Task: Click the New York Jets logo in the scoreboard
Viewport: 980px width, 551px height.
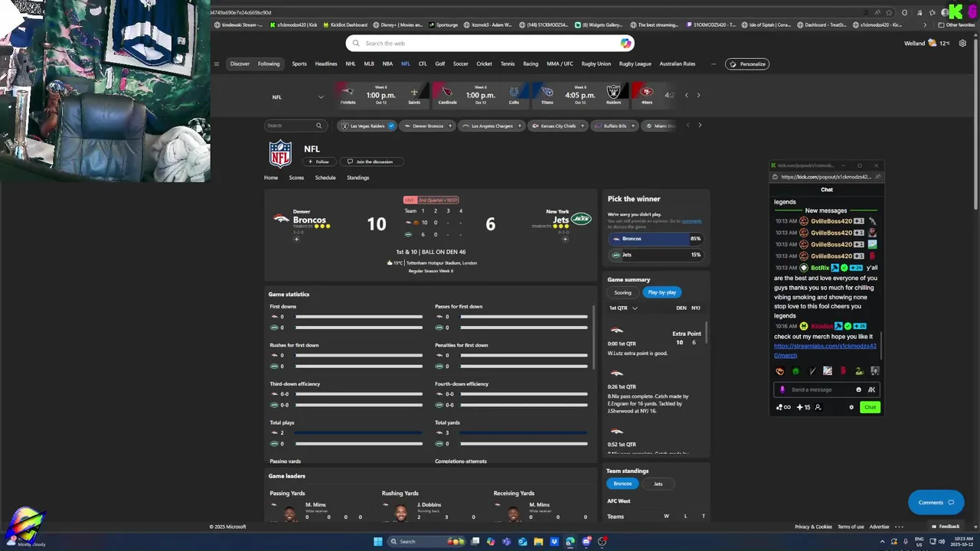Action: click(x=582, y=219)
